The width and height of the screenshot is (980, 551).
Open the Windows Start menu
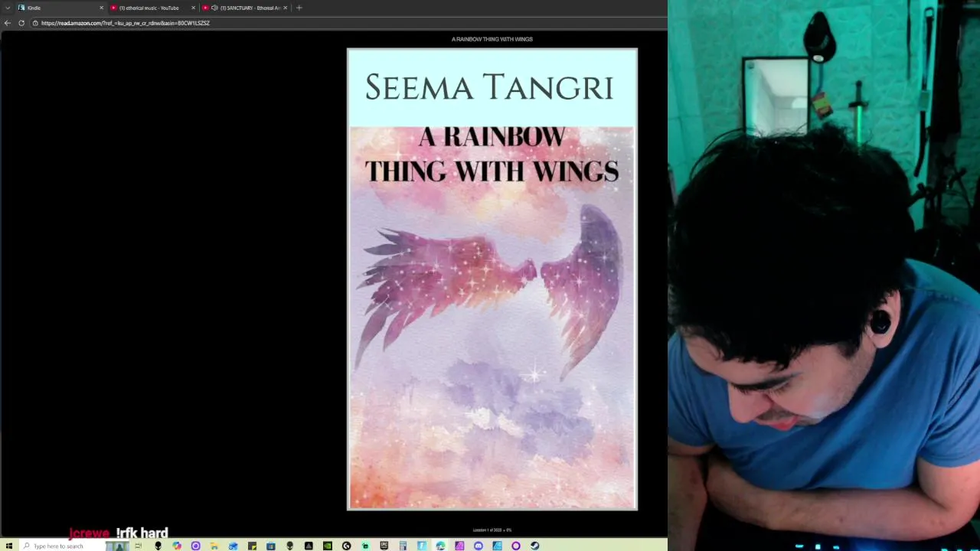[9, 546]
